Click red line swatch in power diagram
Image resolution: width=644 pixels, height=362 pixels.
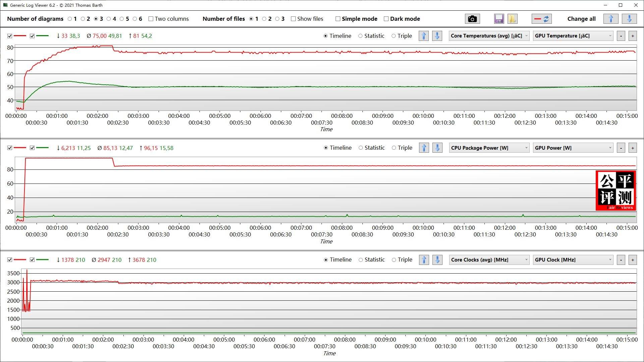coord(20,148)
